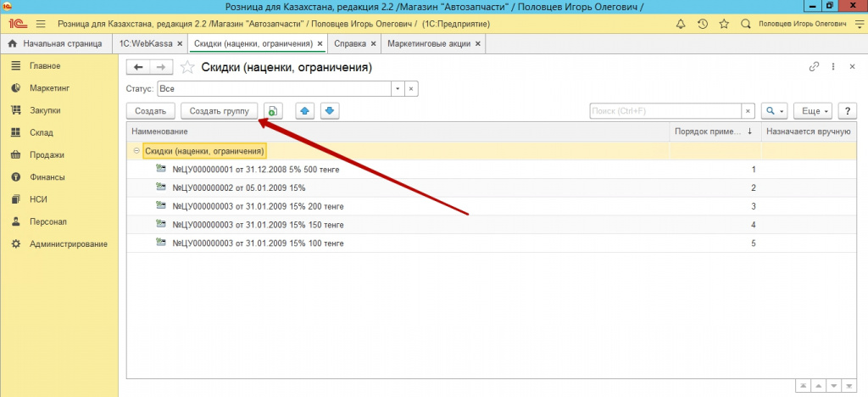Image resolution: width=868 pixels, height=397 pixels.
Task: Go back with the left arrow button
Action: point(138,67)
